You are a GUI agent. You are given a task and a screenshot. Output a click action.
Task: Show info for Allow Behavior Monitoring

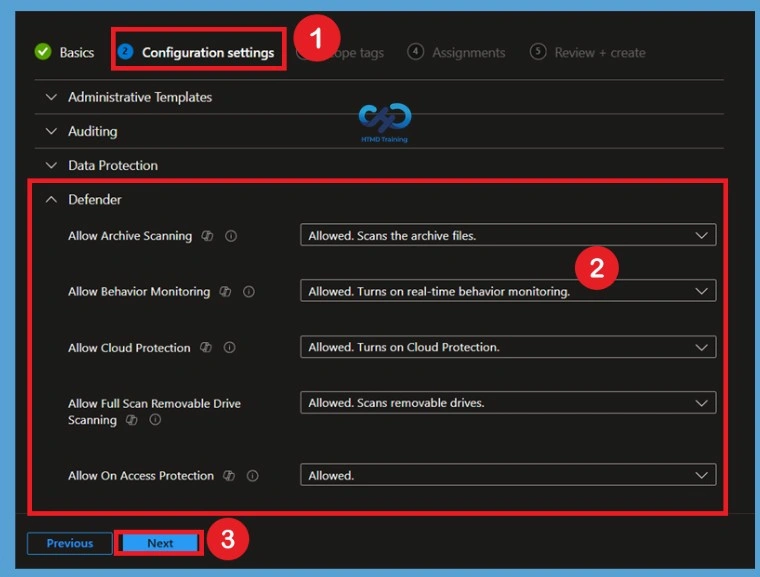(249, 291)
